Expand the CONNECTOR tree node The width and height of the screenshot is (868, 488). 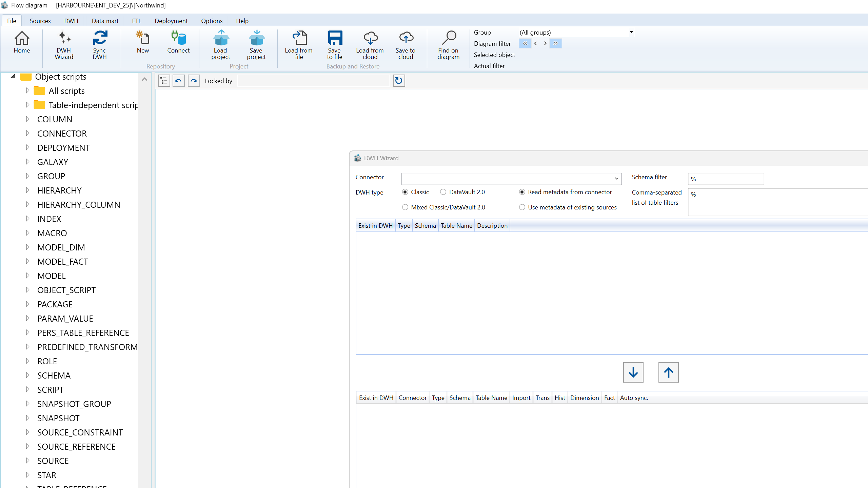coord(27,133)
